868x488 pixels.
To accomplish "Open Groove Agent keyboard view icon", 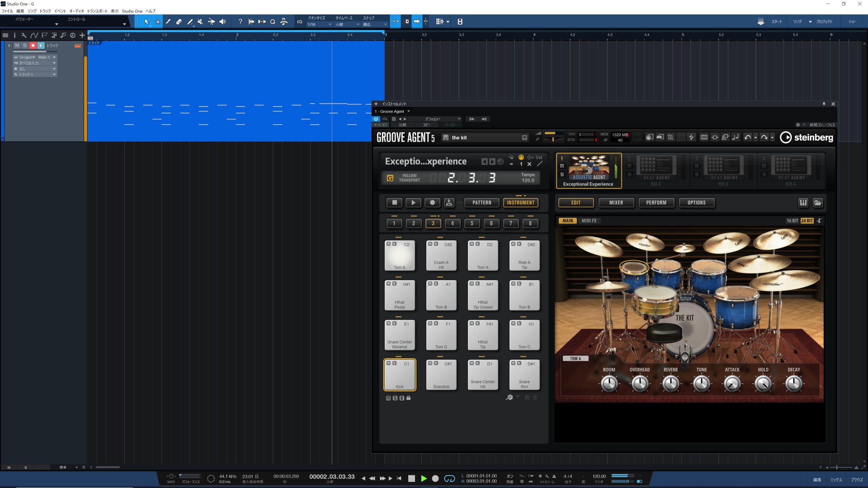I will tap(803, 203).
